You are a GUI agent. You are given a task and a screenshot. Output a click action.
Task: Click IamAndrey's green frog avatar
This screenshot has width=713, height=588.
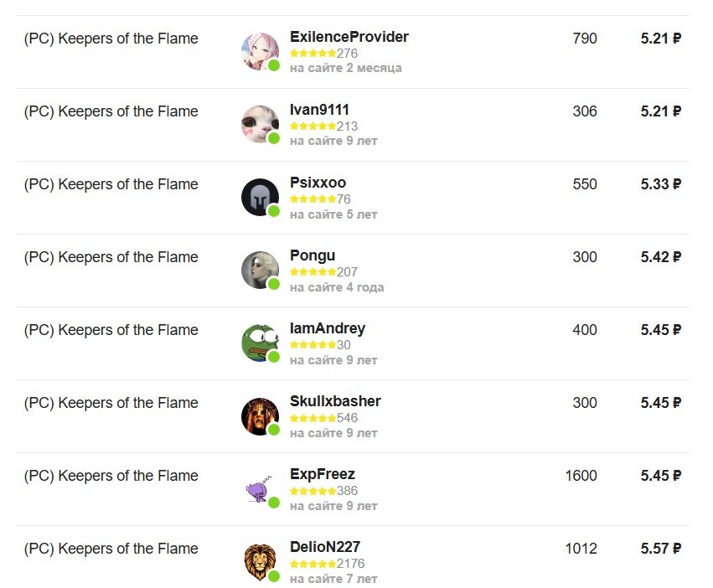[260, 343]
